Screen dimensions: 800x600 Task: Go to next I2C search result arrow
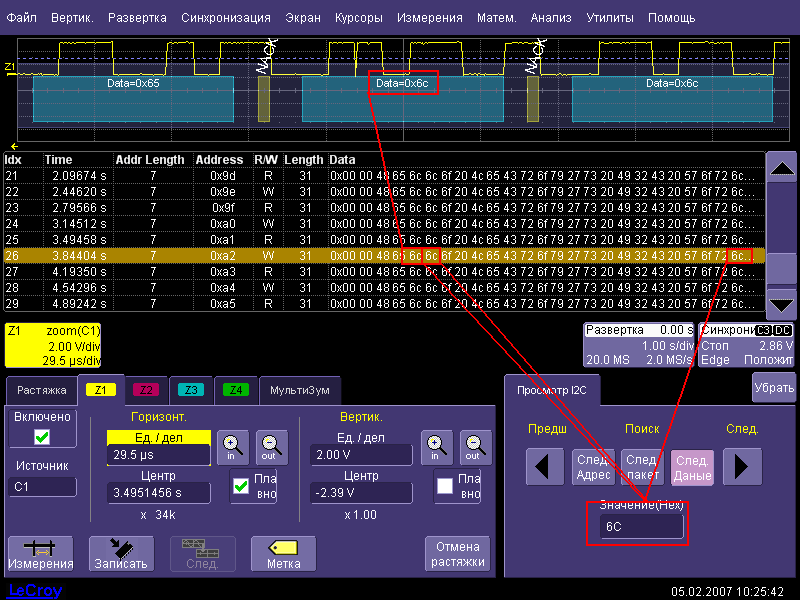coord(742,466)
